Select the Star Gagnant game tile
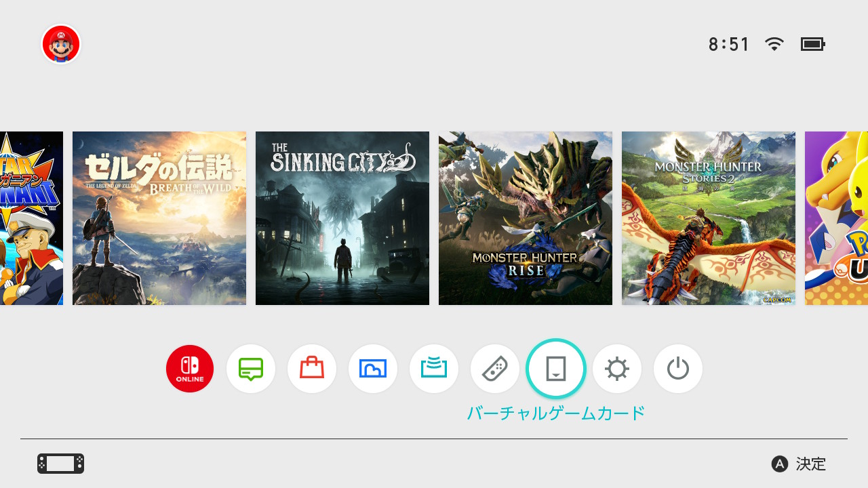The image size is (868, 488). point(31,218)
